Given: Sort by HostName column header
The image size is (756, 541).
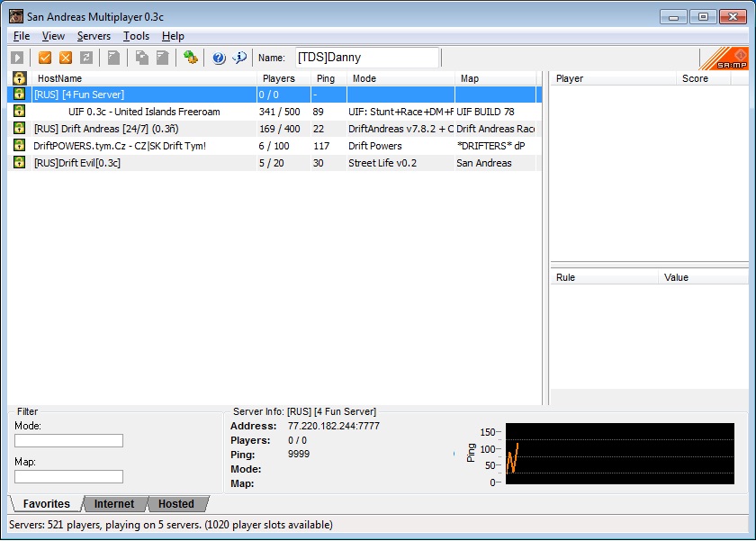Looking at the screenshot, I should tap(144, 78).
